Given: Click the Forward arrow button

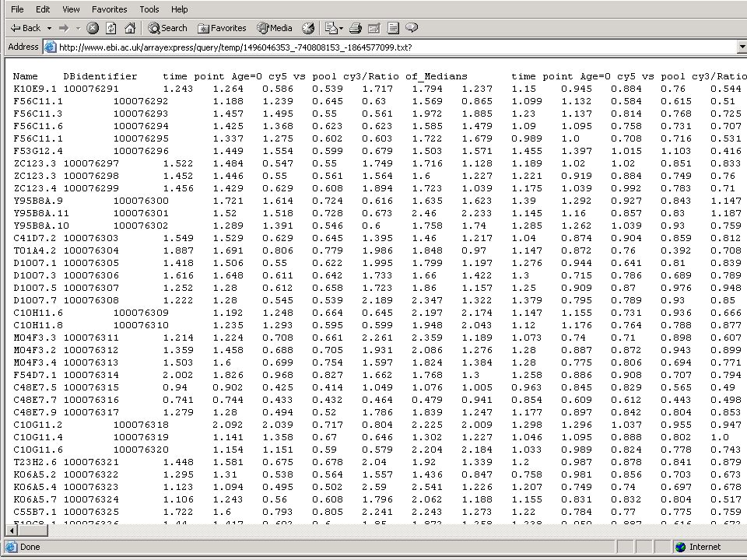Looking at the screenshot, I should coord(64,29).
